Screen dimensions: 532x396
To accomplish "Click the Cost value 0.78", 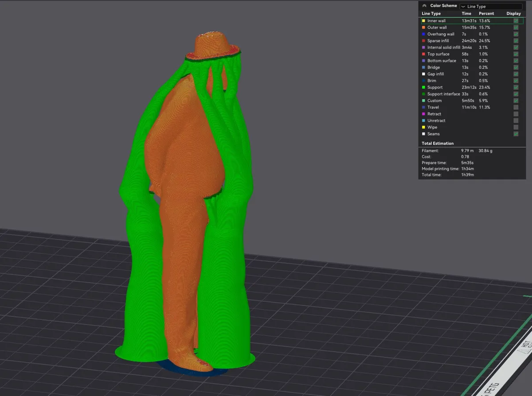I will click(465, 157).
